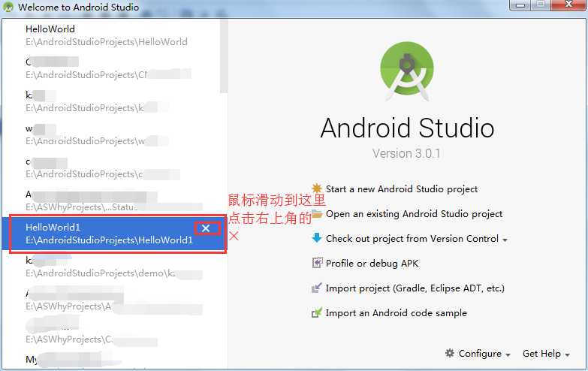Choose Import project (Gradle, Eclipse ADT, etc.)
Screen dimensions: 588x371
click(x=415, y=288)
